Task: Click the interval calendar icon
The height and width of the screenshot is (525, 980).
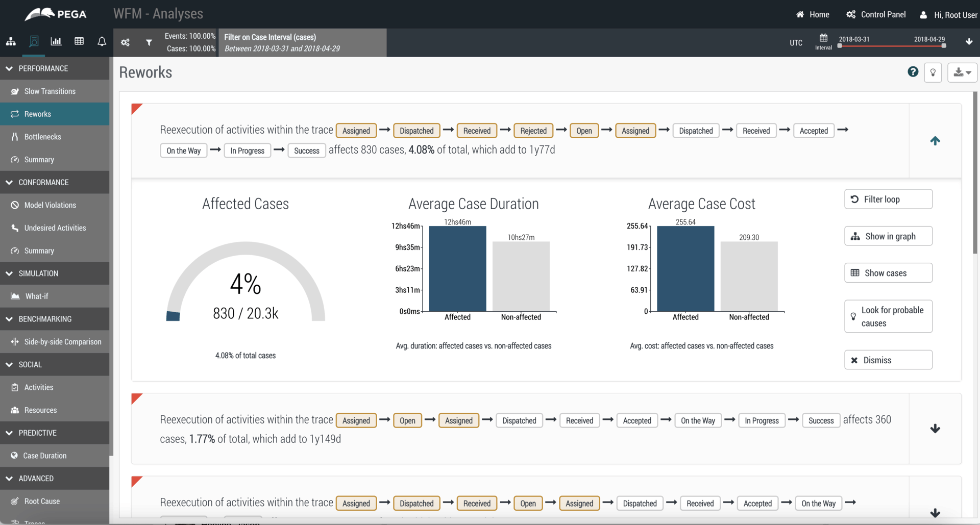Action: point(823,38)
